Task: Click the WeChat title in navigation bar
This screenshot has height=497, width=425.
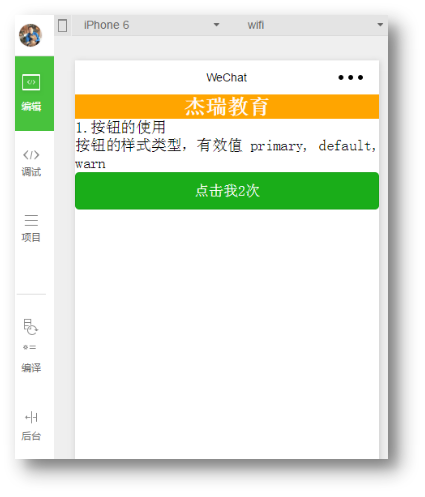Action: 227,78
